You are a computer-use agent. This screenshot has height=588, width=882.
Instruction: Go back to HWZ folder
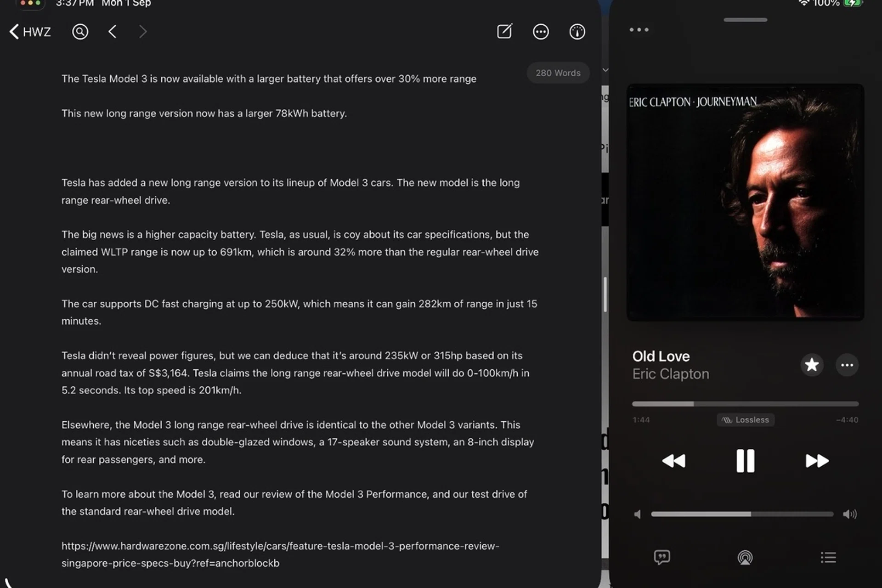[30, 32]
